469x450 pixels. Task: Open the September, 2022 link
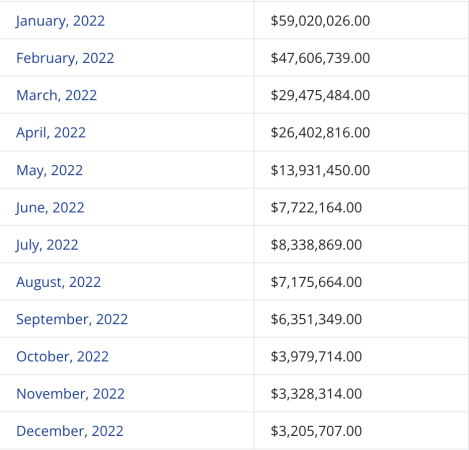point(72,320)
